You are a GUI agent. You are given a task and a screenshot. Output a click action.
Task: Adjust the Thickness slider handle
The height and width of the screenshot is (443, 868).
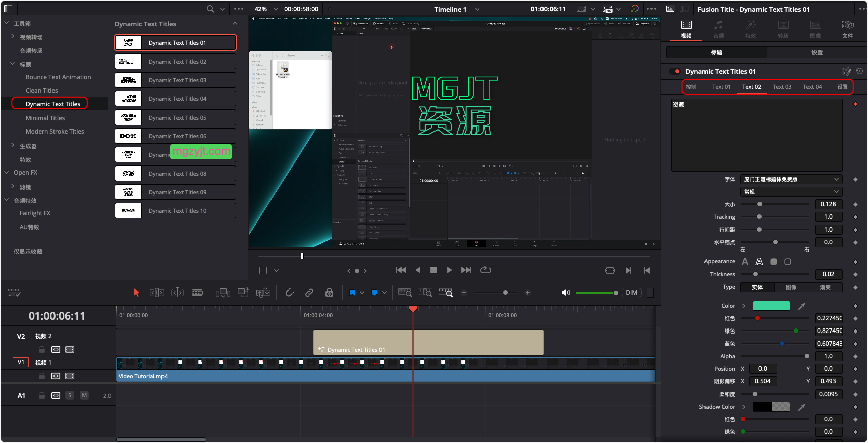(x=755, y=274)
